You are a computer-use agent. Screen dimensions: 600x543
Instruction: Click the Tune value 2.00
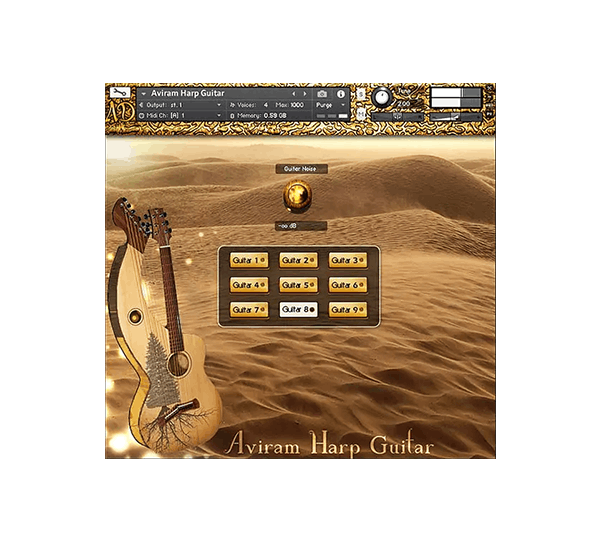(403, 104)
